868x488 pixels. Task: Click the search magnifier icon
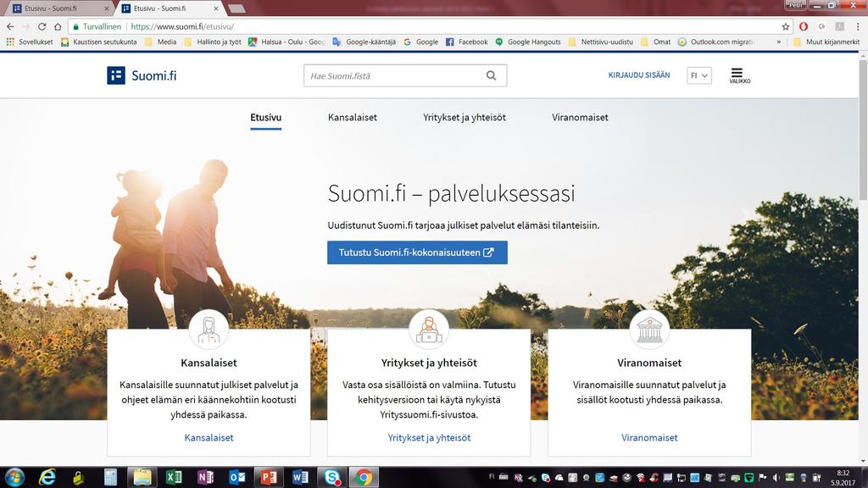click(491, 75)
